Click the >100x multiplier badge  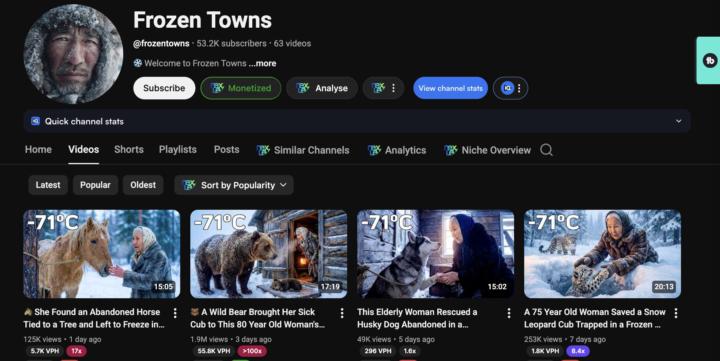(x=252, y=351)
